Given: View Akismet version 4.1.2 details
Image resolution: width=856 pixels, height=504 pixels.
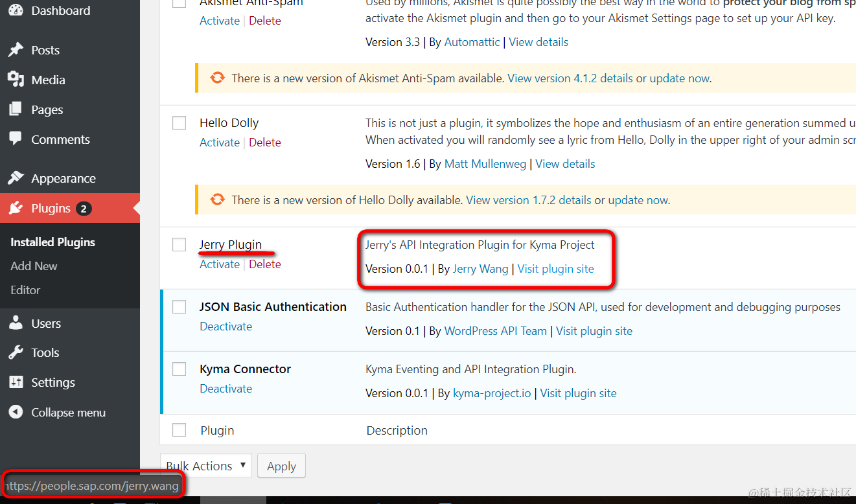Looking at the screenshot, I should pos(570,78).
